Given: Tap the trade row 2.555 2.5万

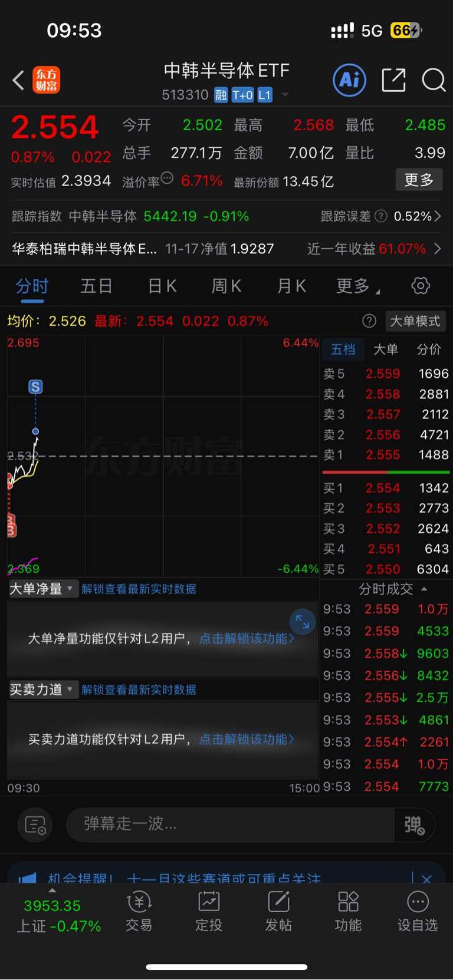Looking at the screenshot, I should click(386, 698).
